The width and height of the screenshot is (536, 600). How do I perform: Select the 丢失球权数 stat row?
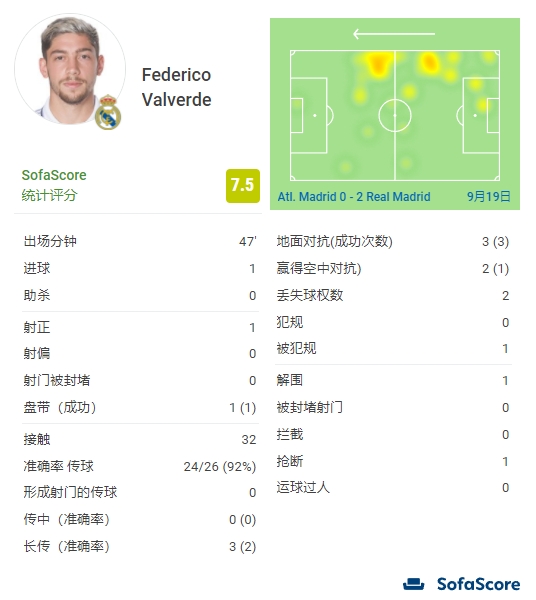[x=393, y=295]
